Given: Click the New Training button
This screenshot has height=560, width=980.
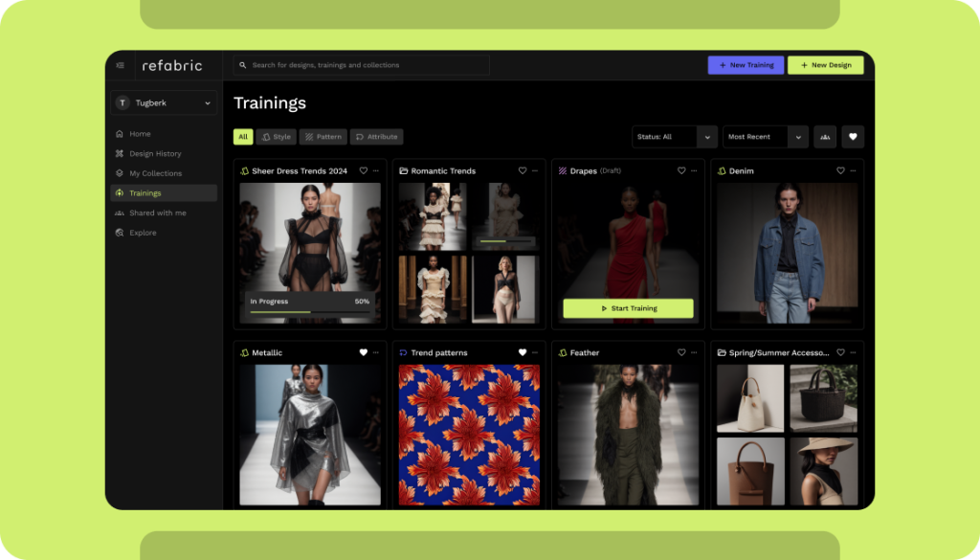Looking at the screenshot, I should pos(746,65).
